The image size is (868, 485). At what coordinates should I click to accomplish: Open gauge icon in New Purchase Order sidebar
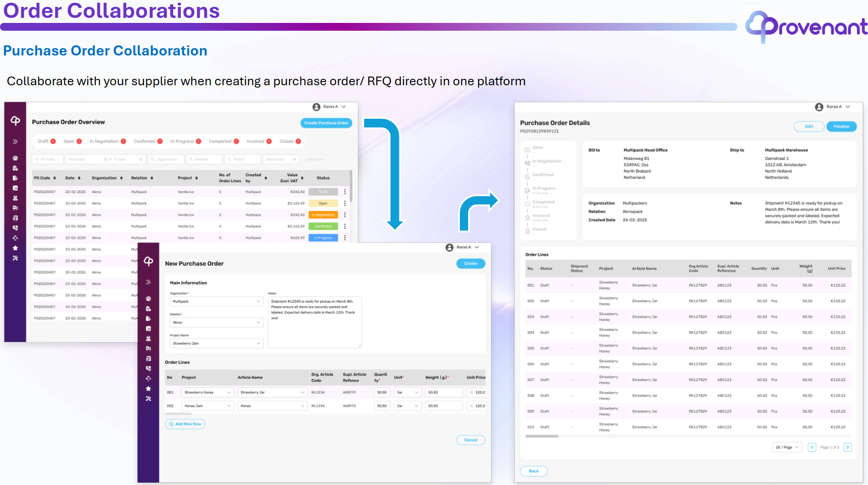tap(148, 298)
